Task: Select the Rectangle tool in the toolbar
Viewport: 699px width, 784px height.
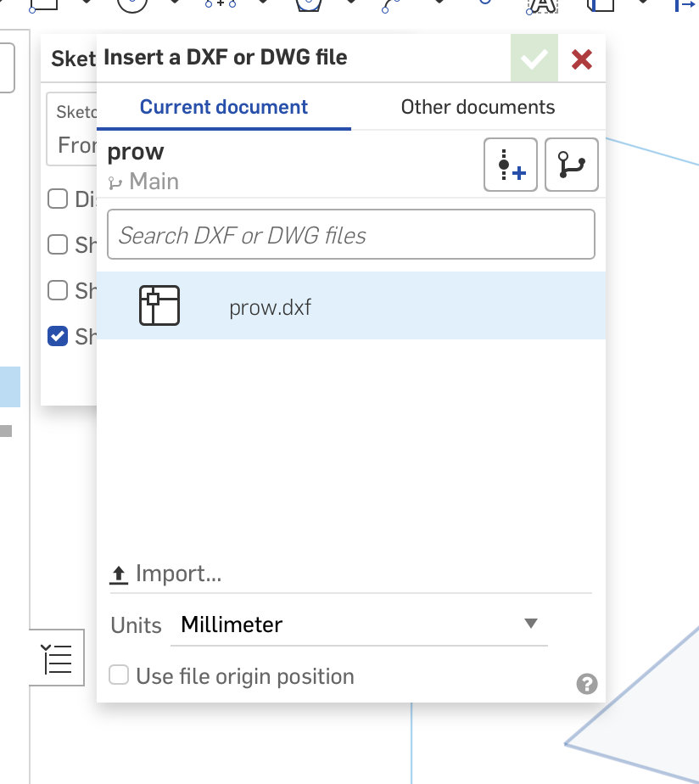Action: click(42, 4)
